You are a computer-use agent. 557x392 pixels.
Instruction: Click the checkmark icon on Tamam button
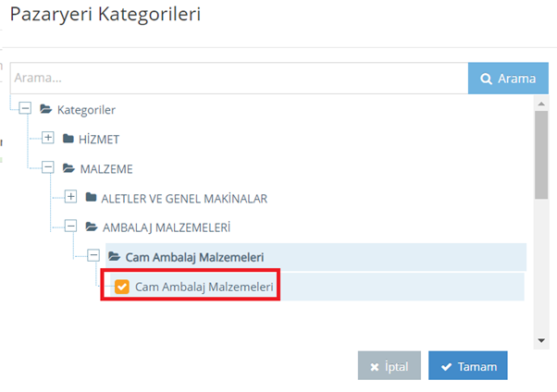pos(446,366)
